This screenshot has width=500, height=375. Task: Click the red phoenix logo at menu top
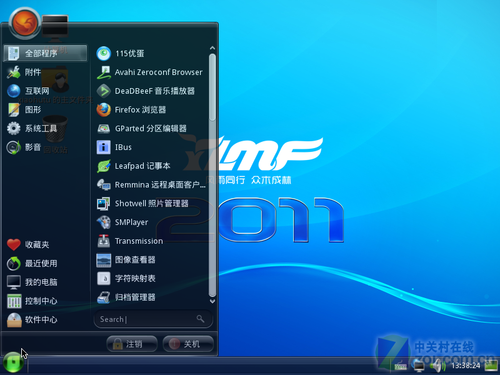[25, 23]
